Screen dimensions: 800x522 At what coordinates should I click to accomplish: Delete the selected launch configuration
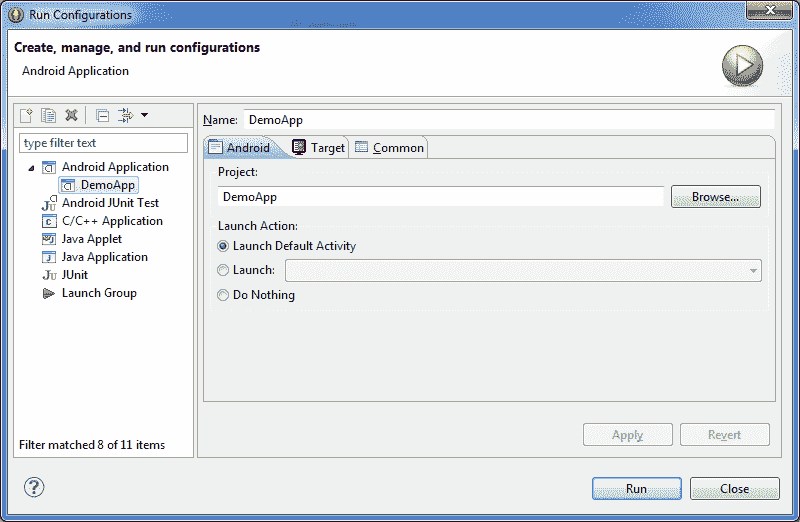tap(71, 115)
